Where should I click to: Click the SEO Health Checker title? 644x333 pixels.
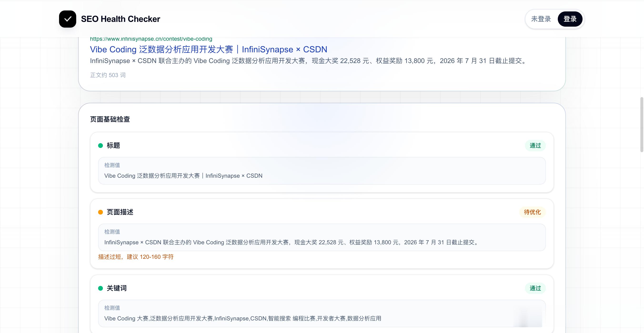pos(121,19)
